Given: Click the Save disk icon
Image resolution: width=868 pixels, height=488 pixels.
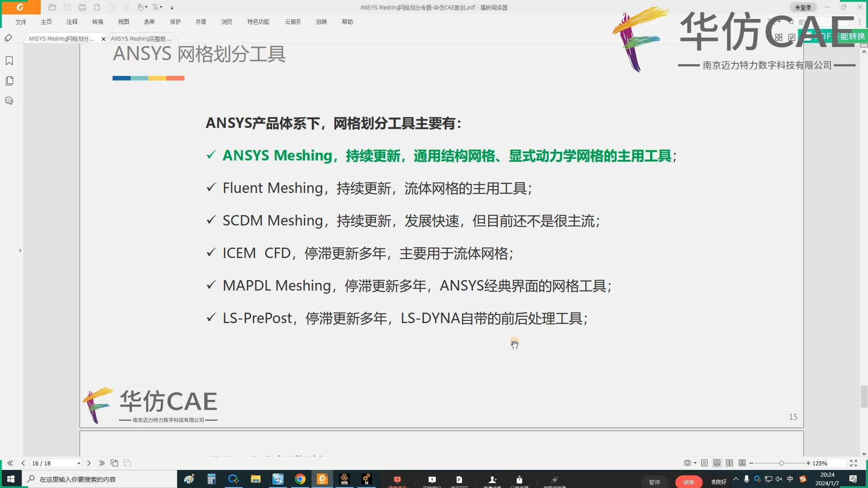Looking at the screenshot, I should 67,7.
